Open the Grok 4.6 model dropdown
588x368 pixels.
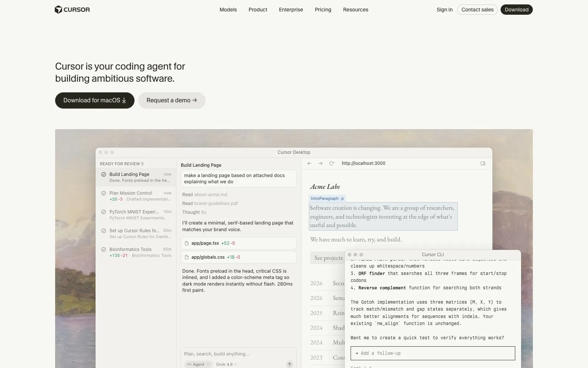[x=226, y=364]
